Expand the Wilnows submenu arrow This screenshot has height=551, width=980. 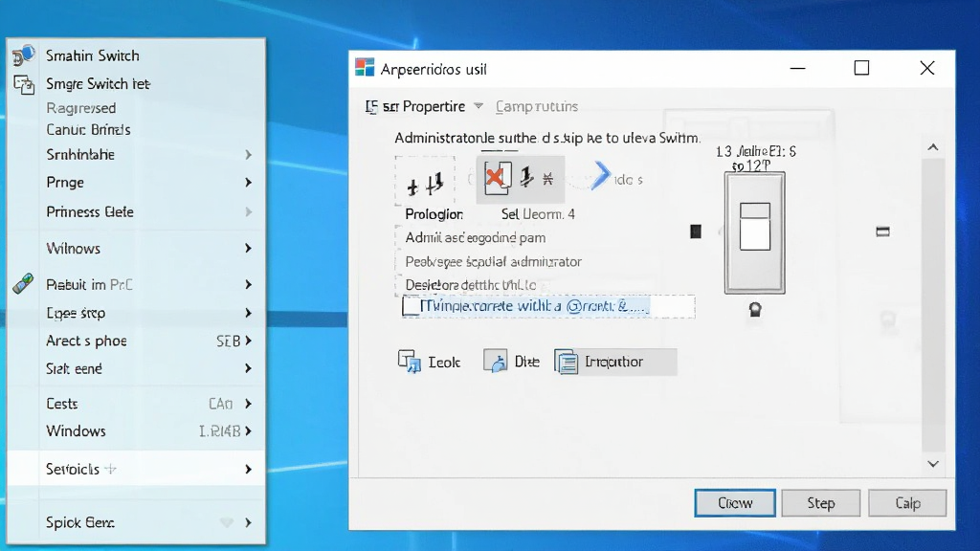248,248
